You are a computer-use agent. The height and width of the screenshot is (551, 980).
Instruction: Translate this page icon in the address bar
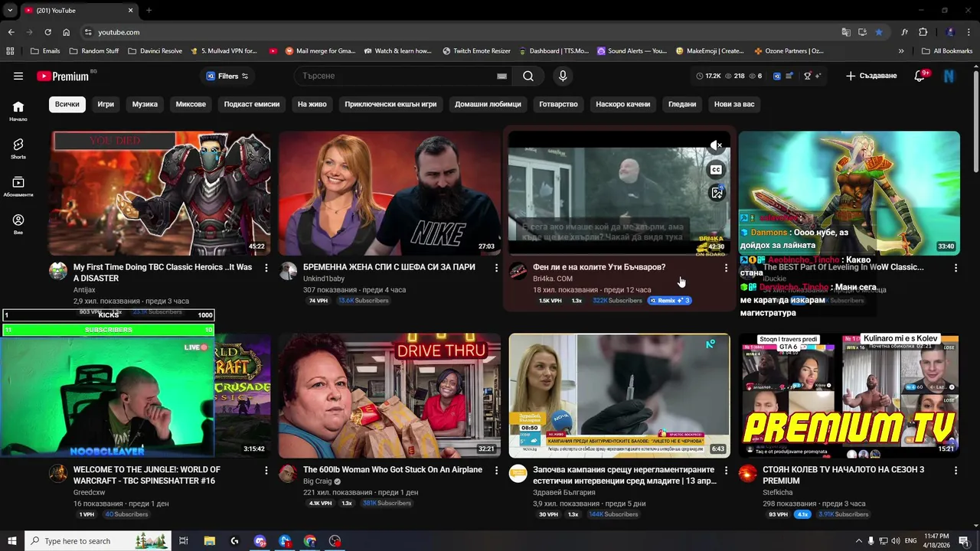coord(846,32)
